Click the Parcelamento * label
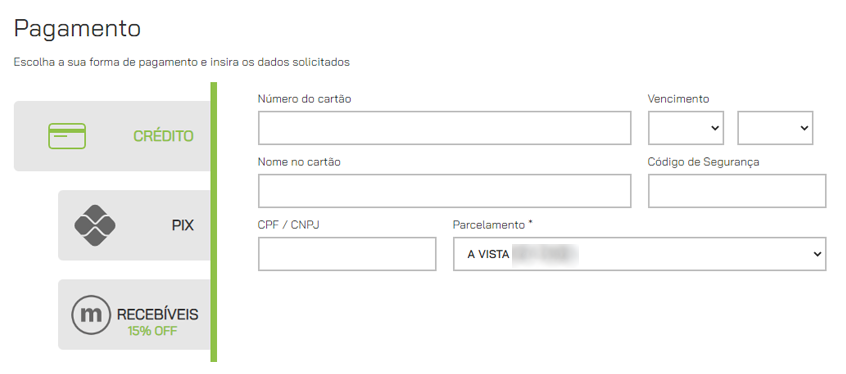Image resolution: width=846 pixels, height=374 pixels. [493, 225]
